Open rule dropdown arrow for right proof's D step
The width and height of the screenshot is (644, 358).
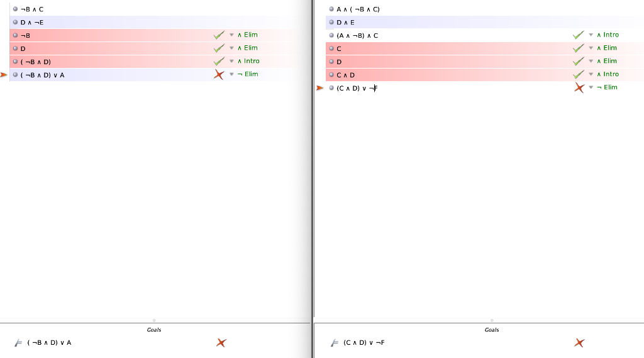coord(591,61)
